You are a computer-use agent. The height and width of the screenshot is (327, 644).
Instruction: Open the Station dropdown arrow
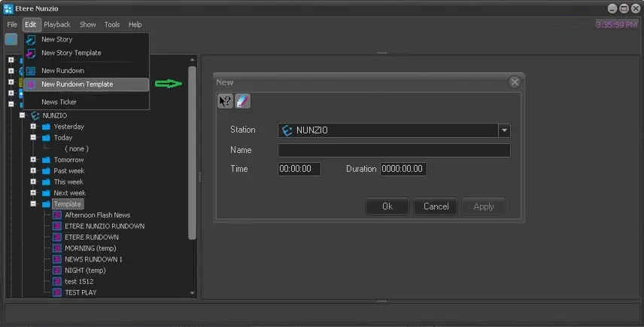click(504, 130)
